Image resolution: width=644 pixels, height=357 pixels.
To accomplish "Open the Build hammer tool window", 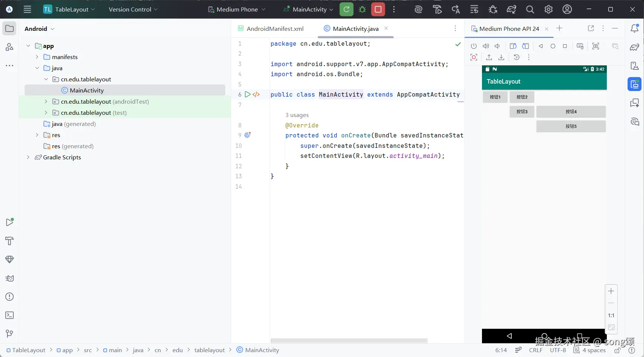I will [x=10, y=241].
